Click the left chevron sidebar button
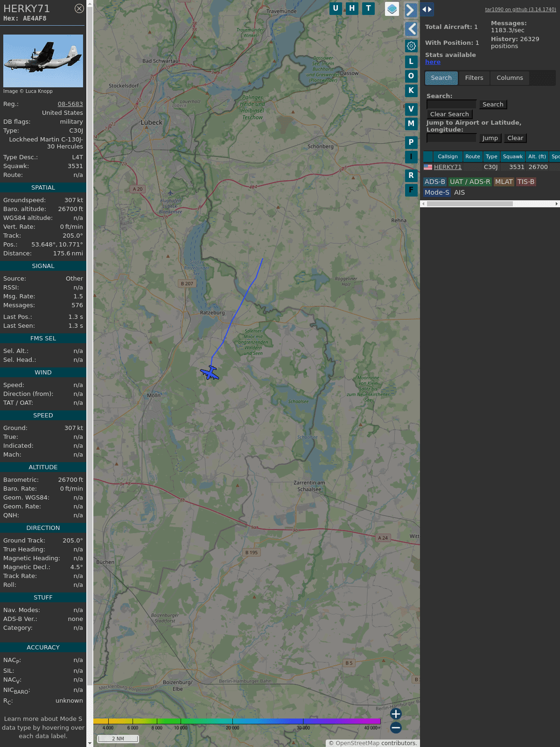 click(x=411, y=29)
